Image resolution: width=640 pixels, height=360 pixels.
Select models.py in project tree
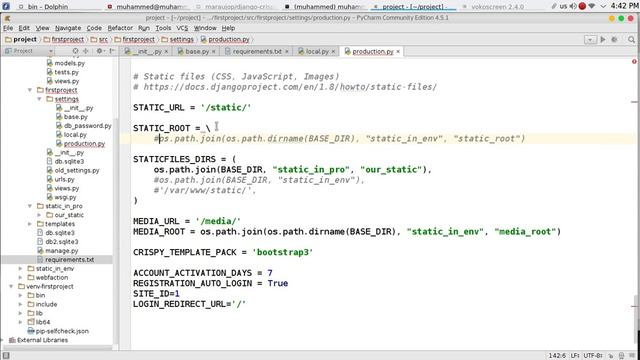[69, 63]
